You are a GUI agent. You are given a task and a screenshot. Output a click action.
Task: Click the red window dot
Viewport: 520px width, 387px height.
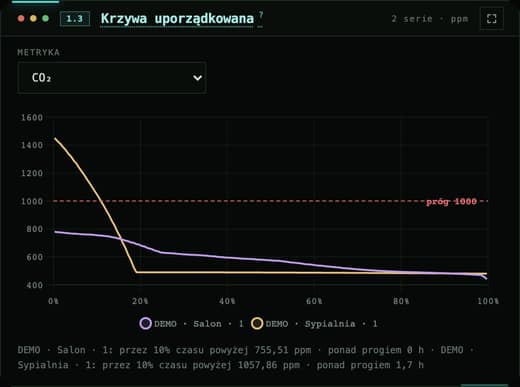click(x=21, y=18)
